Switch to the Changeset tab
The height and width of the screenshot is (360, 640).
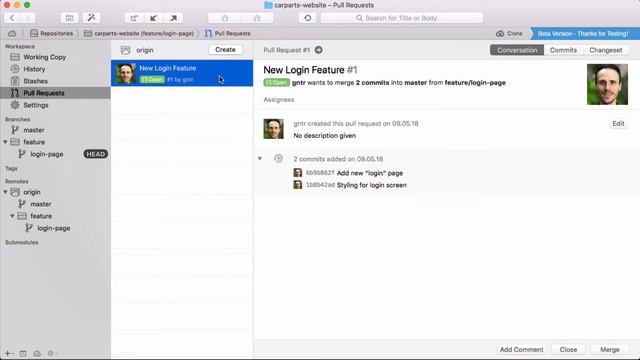click(606, 50)
